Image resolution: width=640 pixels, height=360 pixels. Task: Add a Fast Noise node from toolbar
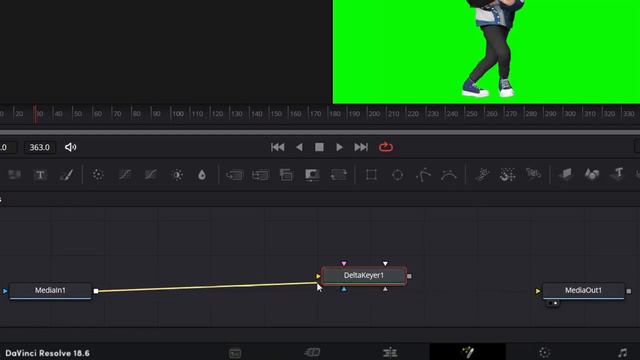click(14, 175)
